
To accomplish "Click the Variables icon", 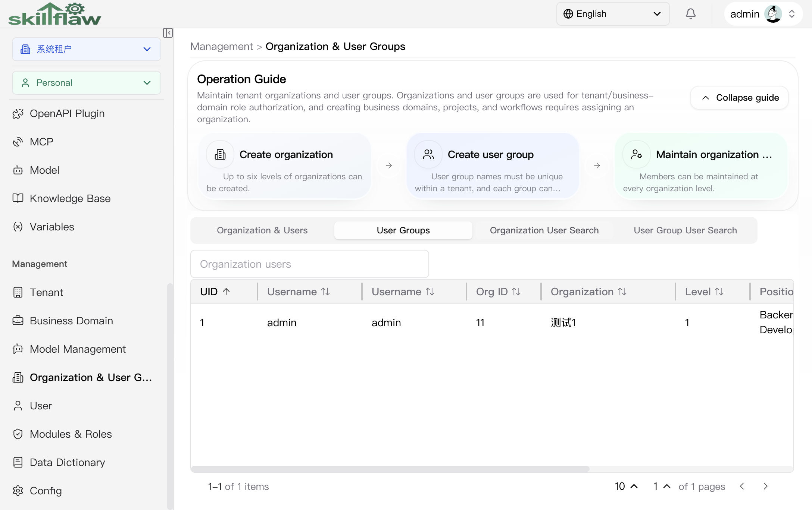I will (x=18, y=227).
